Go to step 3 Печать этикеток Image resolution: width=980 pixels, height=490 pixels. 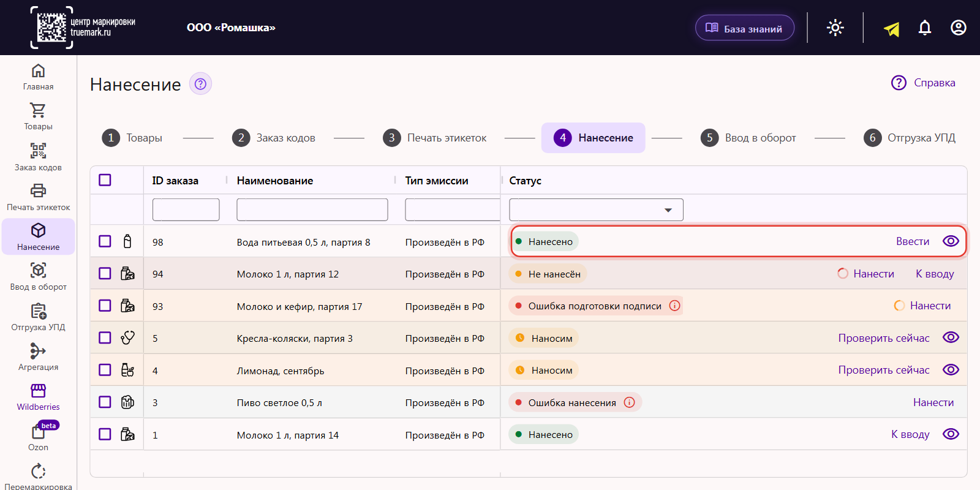435,138
